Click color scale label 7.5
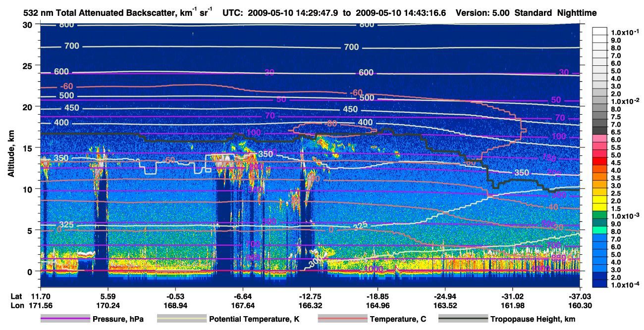 616,116
